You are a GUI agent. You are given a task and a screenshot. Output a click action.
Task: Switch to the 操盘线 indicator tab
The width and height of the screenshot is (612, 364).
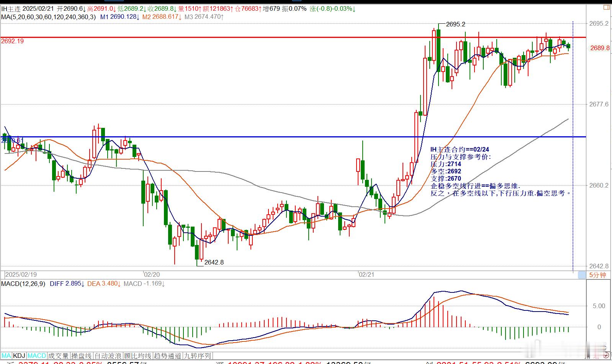[82, 356]
